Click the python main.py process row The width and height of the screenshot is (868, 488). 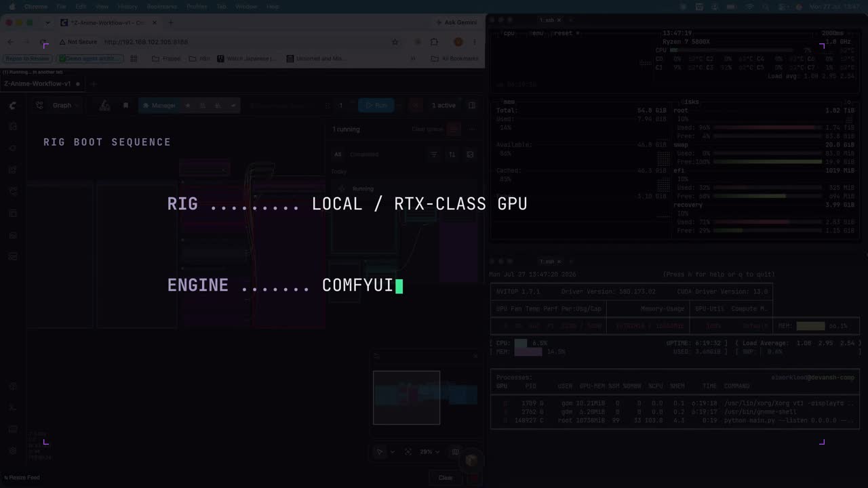click(x=675, y=421)
